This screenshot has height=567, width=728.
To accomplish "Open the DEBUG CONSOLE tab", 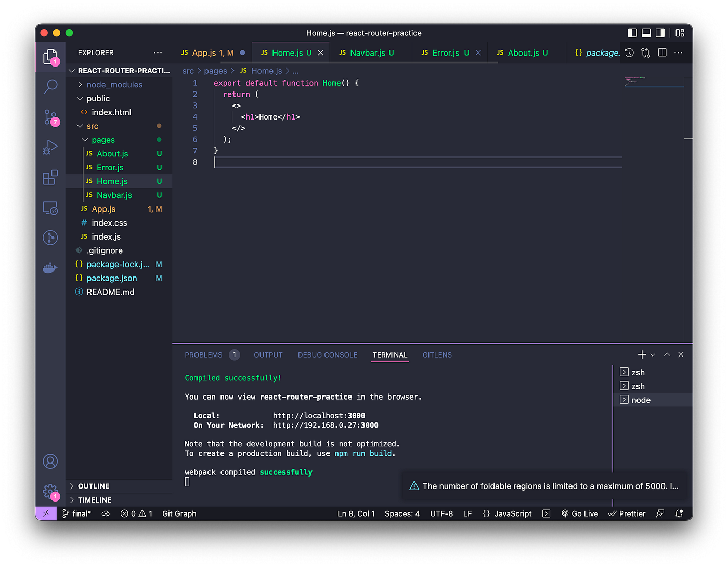I will (328, 355).
